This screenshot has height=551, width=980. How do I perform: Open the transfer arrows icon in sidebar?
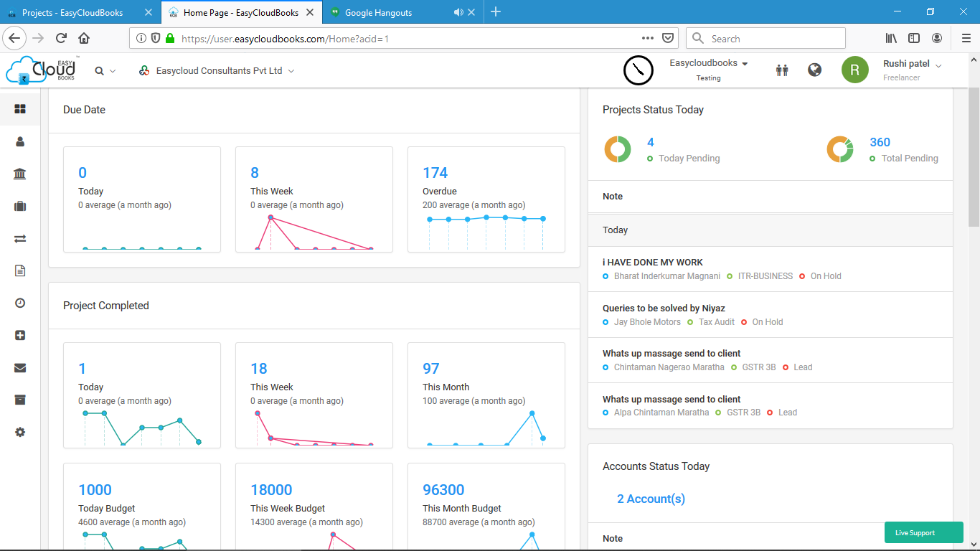pos(20,239)
